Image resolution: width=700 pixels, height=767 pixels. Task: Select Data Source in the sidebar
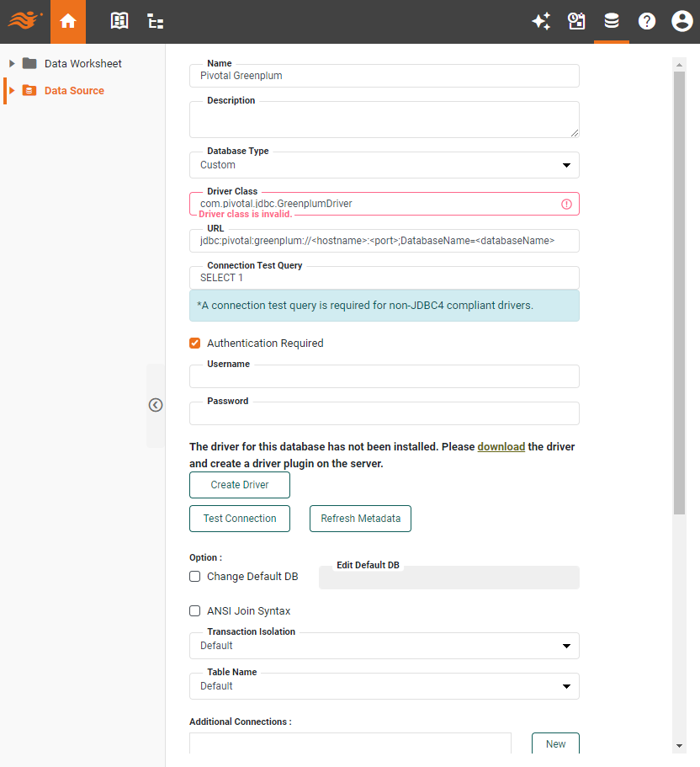point(72,90)
